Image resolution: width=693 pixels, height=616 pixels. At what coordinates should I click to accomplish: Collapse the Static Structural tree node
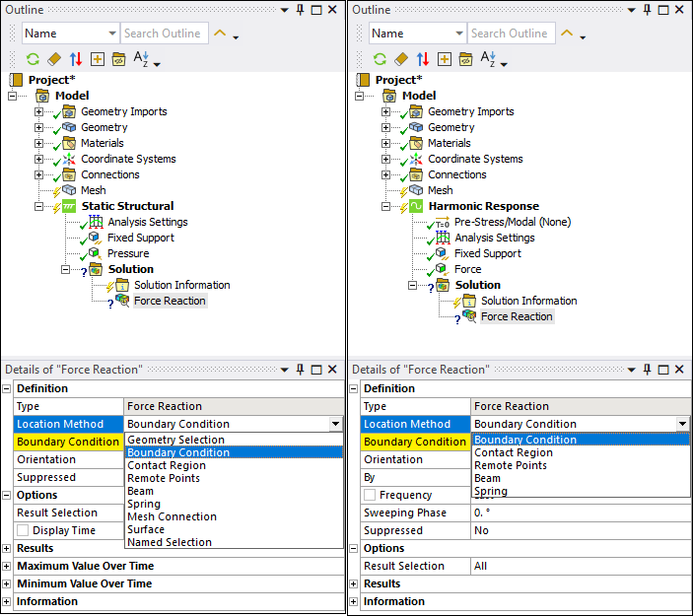(x=39, y=206)
